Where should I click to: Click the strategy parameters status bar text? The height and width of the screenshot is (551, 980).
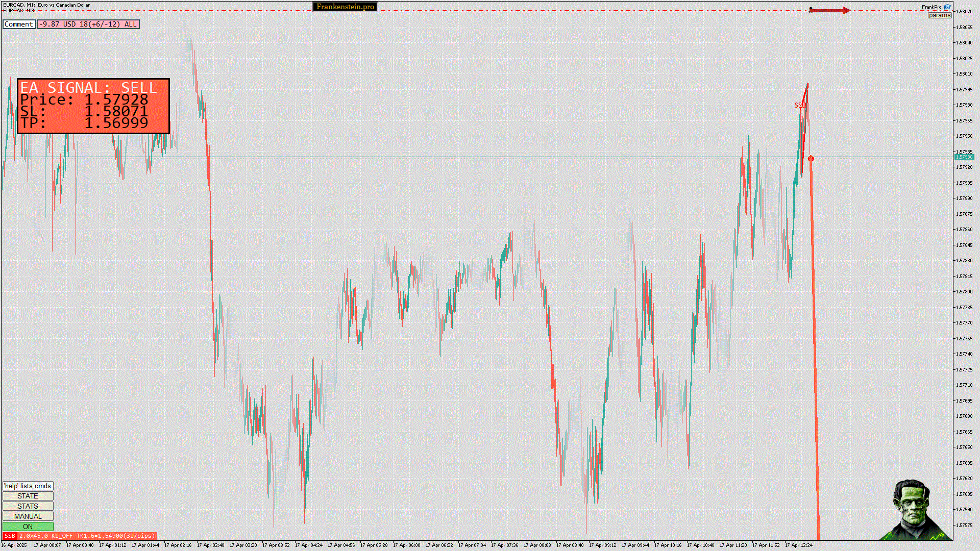point(87,536)
